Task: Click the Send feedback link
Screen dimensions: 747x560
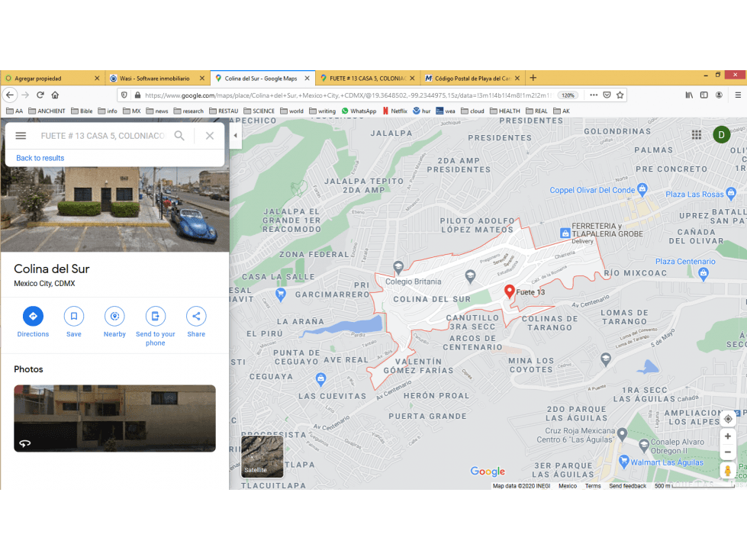Action: click(627, 486)
